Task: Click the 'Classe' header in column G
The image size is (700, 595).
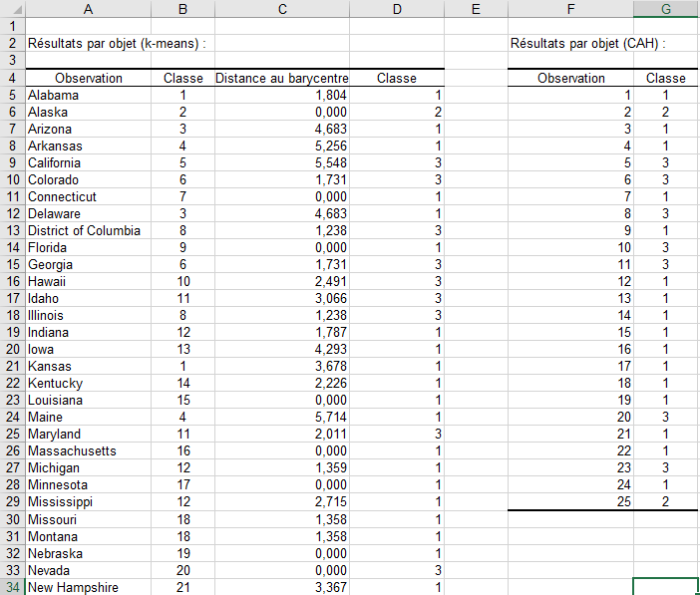Action: coord(666,78)
